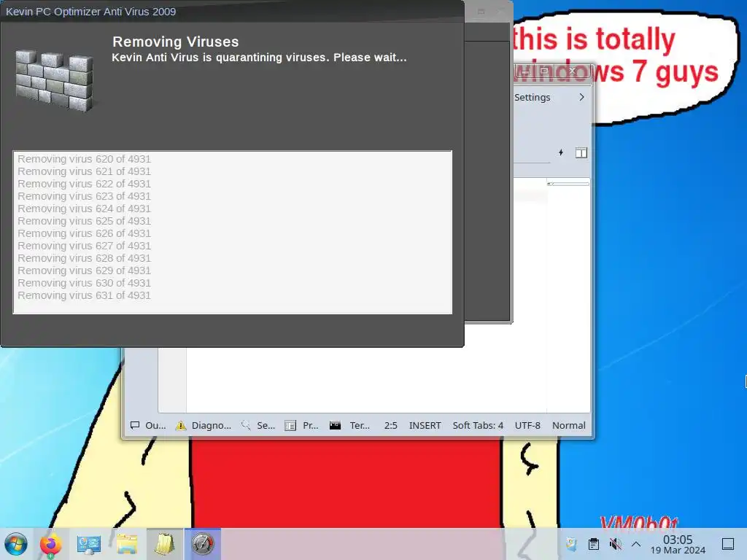This screenshot has width=747, height=560.
Task: Open the UTF-8 encoding selector
Action: (527, 425)
